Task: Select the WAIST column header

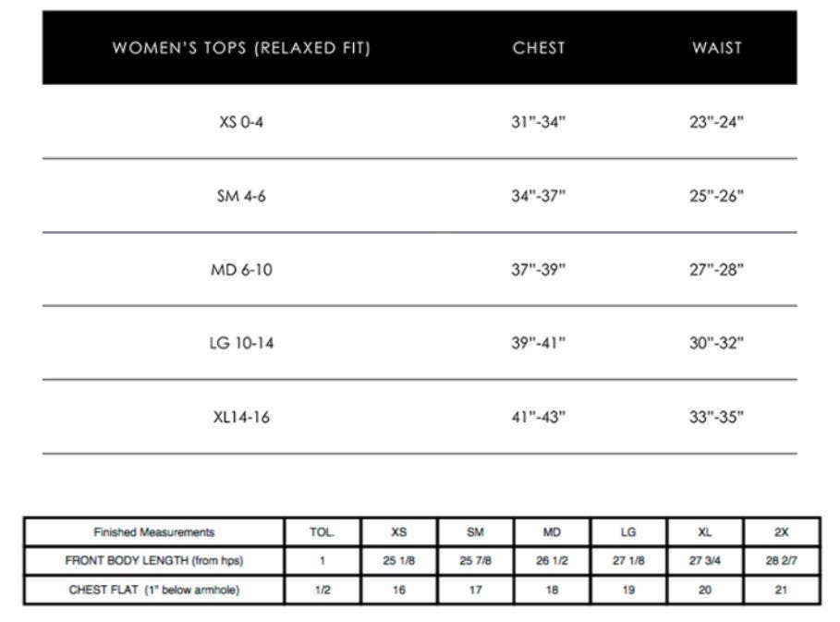Action: 717,49
